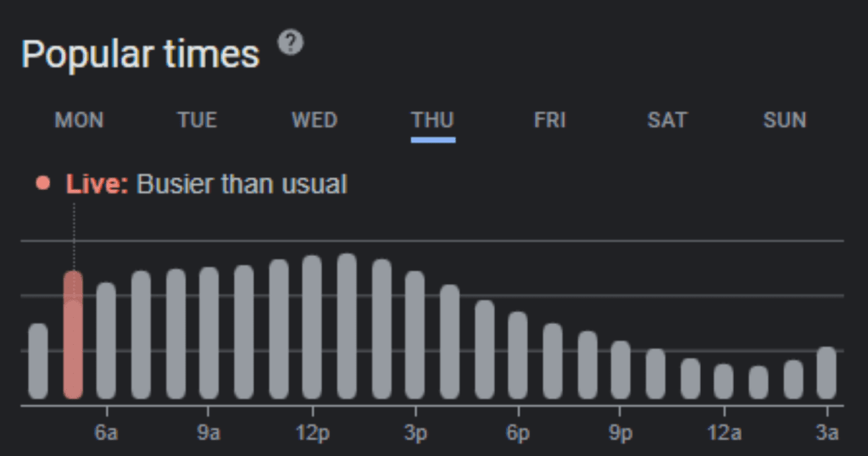Select the 9p hour bar
Screen dimensions: 868x456
point(620,370)
